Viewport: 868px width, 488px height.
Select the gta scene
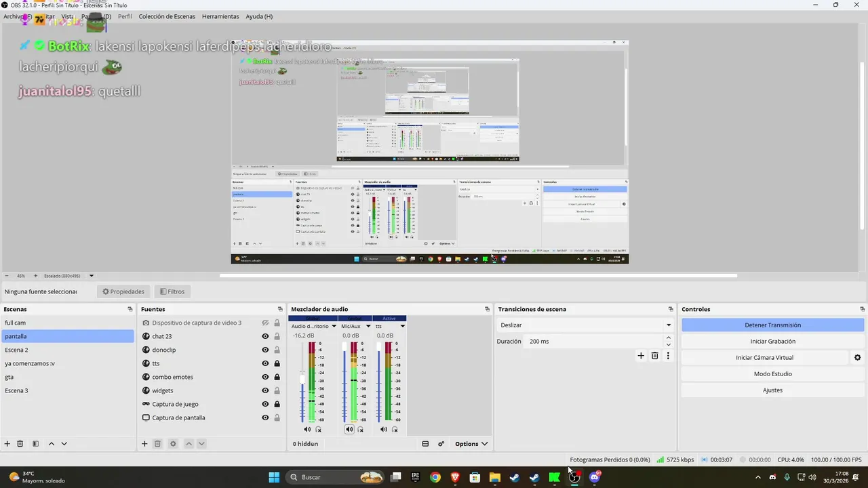pyautogui.click(x=67, y=377)
